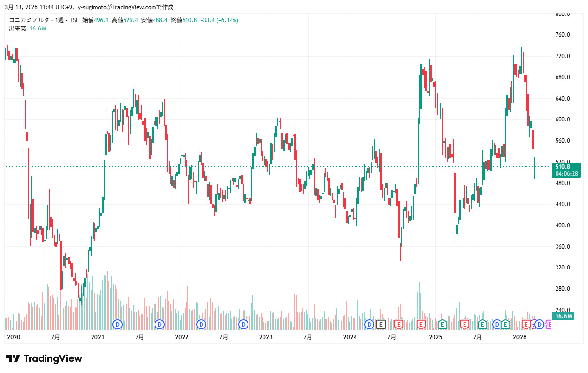This screenshot has width=588, height=373.
Task: Select the magenta marker at far right edge
Action: 549,324
